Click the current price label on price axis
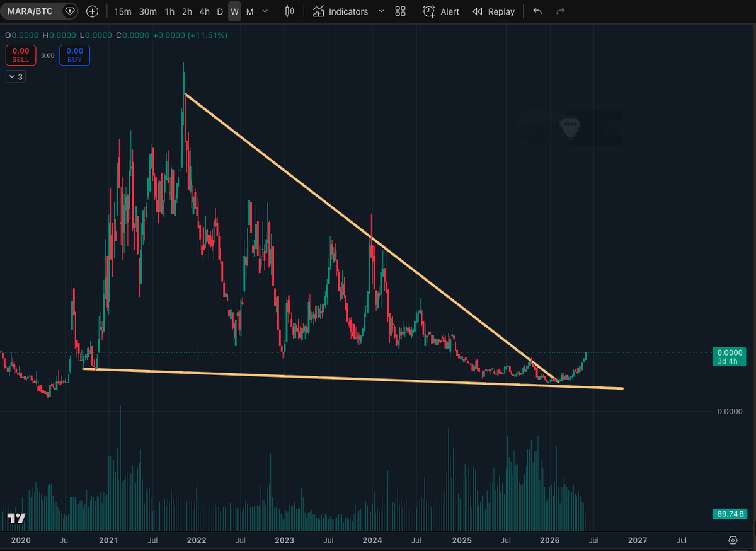This screenshot has height=551, width=756. (728, 357)
